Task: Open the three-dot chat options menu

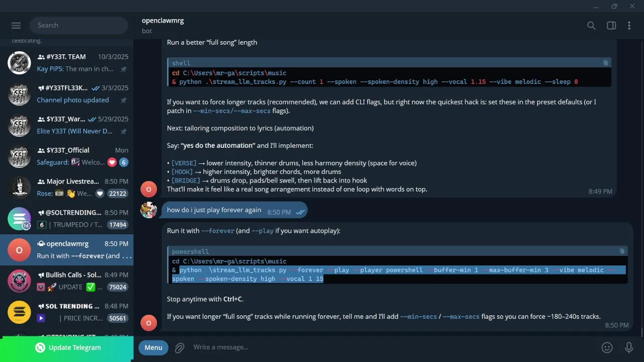Action: [x=629, y=26]
